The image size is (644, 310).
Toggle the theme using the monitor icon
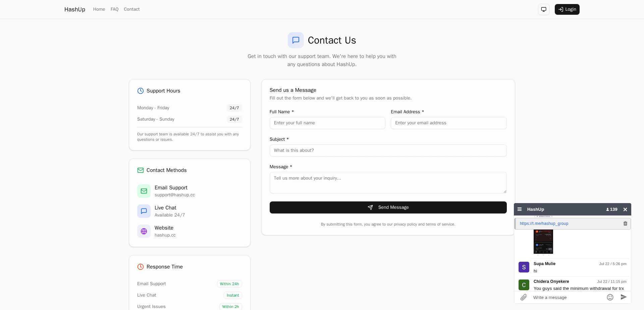click(x=543, y=9)
